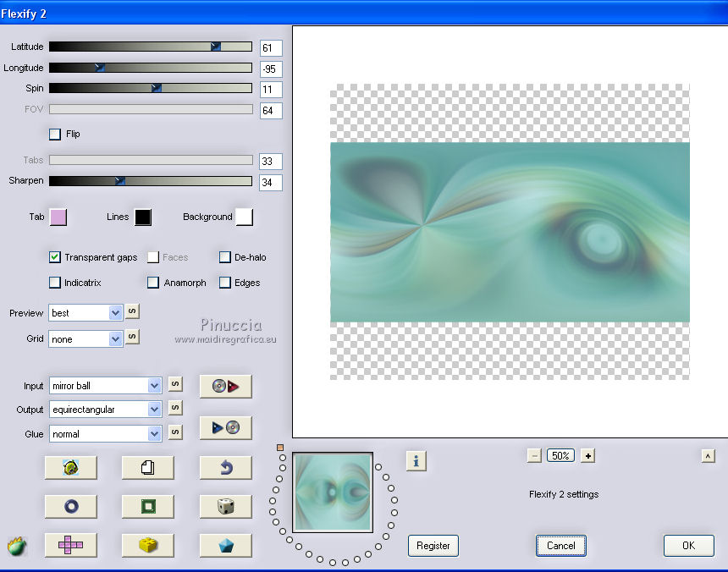Click the S button next to Preview
The image size is (728, 572).
tap(132, 311)
